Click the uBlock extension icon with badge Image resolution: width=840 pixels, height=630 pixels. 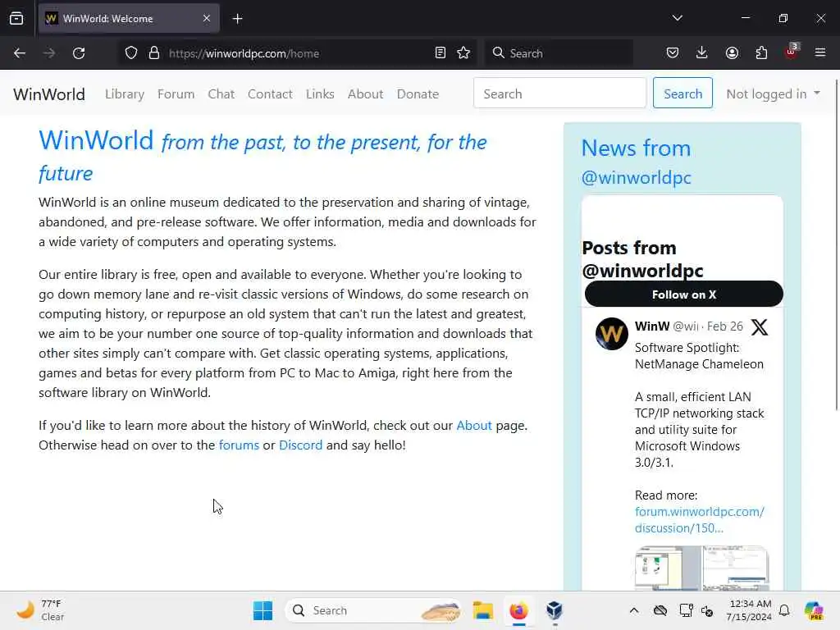tap(791, 52)
